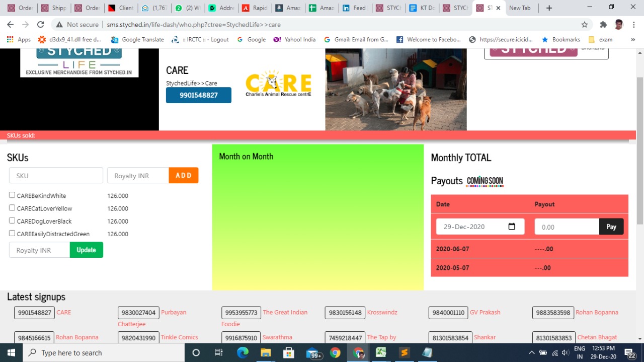Check the CAREBeKindWhite checkbox
This screenshot has height=362, width=644.
pyautogui.click(x=12, y=195)
